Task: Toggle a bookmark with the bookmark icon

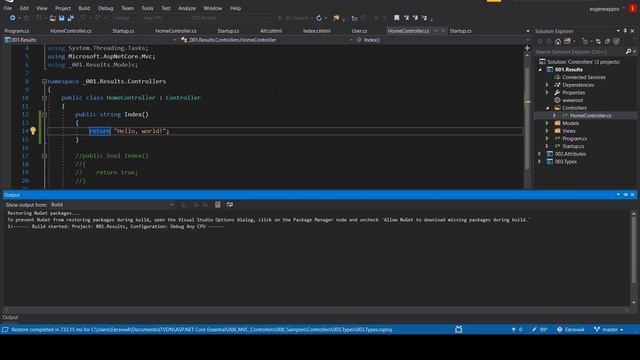Action: coord(396,18)
